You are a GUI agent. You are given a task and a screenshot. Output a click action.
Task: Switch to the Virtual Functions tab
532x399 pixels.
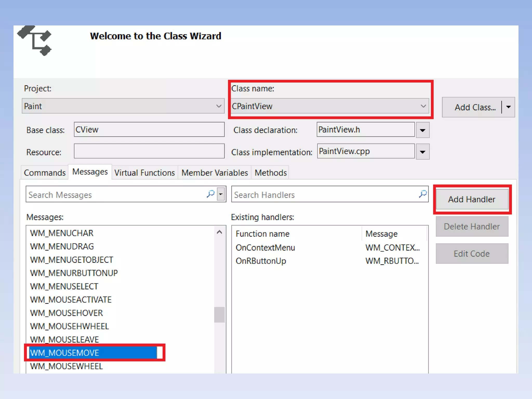(x=144, y=173)
